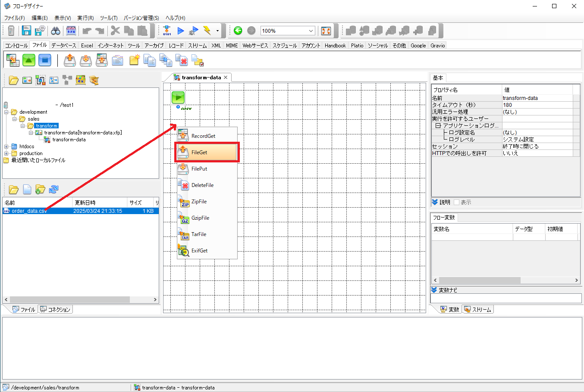Choose ExifGet from the popup list

[x=207, y=251]
